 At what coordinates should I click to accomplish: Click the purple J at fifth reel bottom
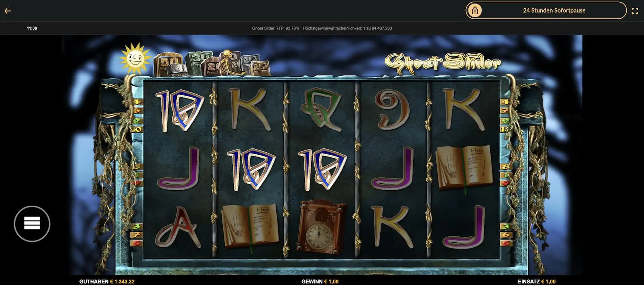click(x=464, y=227)
